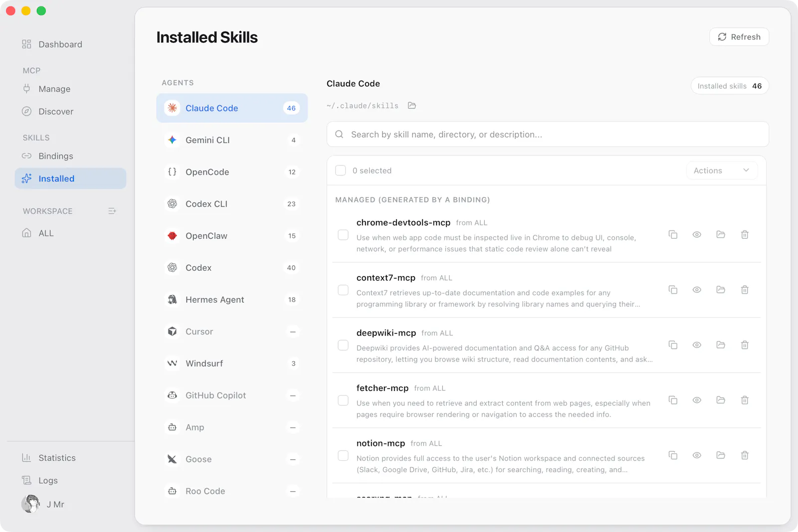The image size is (798, 532).
Task: Open the ~/.claude/skills folder icon
Action: (412, 106)
